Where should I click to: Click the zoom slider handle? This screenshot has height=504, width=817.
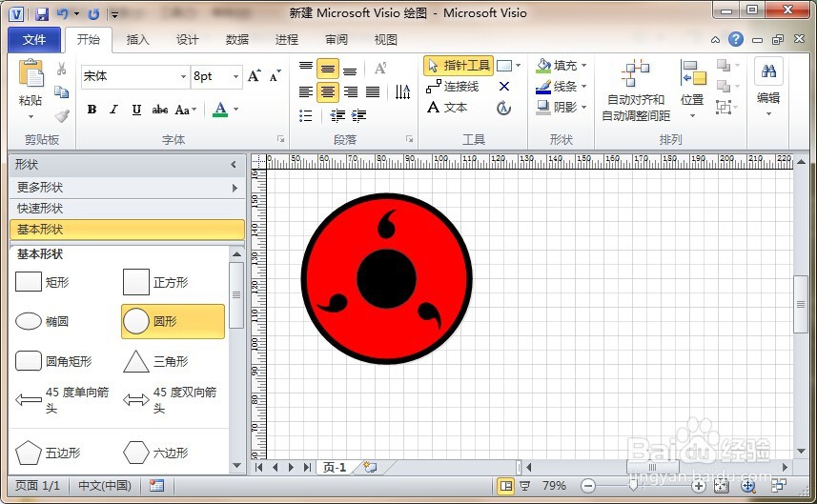(x=633, y=486)
